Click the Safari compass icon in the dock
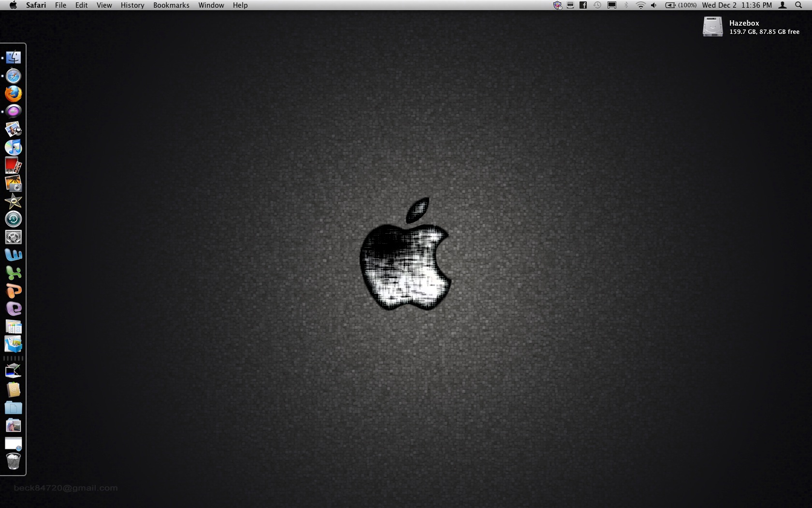812x508 pixels. 14,76
